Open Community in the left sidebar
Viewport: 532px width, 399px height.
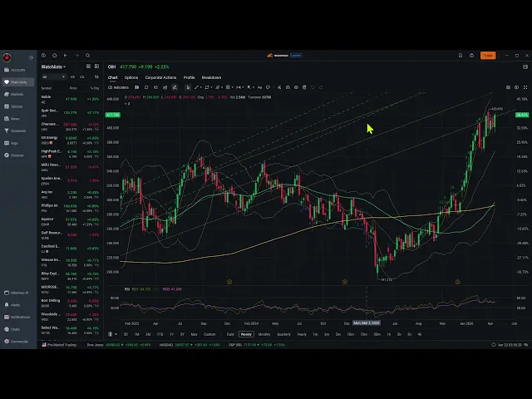coord(17,342)
